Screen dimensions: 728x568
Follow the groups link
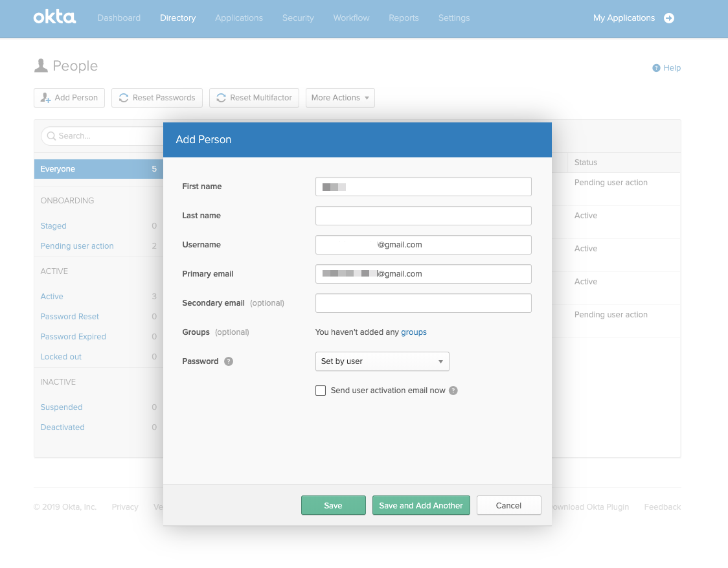[414, 332]
